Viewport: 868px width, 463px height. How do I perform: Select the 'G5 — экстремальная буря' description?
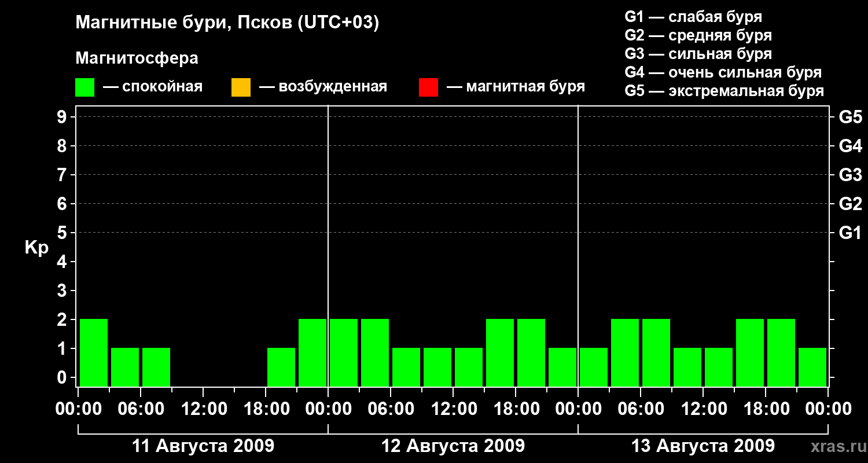pos(724,91)
